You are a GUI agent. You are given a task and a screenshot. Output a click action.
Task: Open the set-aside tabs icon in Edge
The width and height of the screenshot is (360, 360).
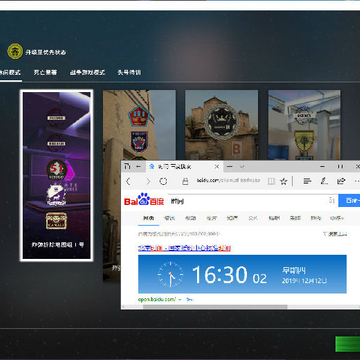[x=127, y=166]
